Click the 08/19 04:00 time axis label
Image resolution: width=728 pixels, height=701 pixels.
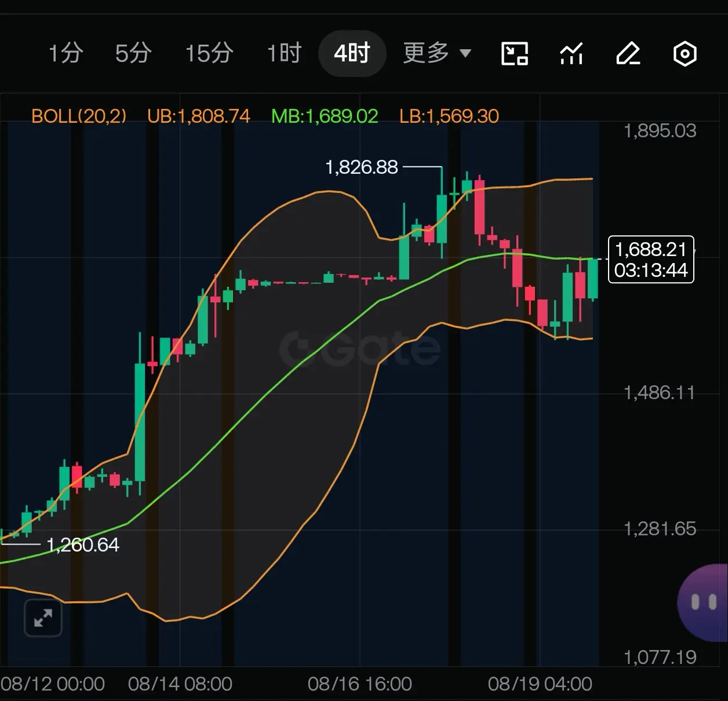click(540, 684)
